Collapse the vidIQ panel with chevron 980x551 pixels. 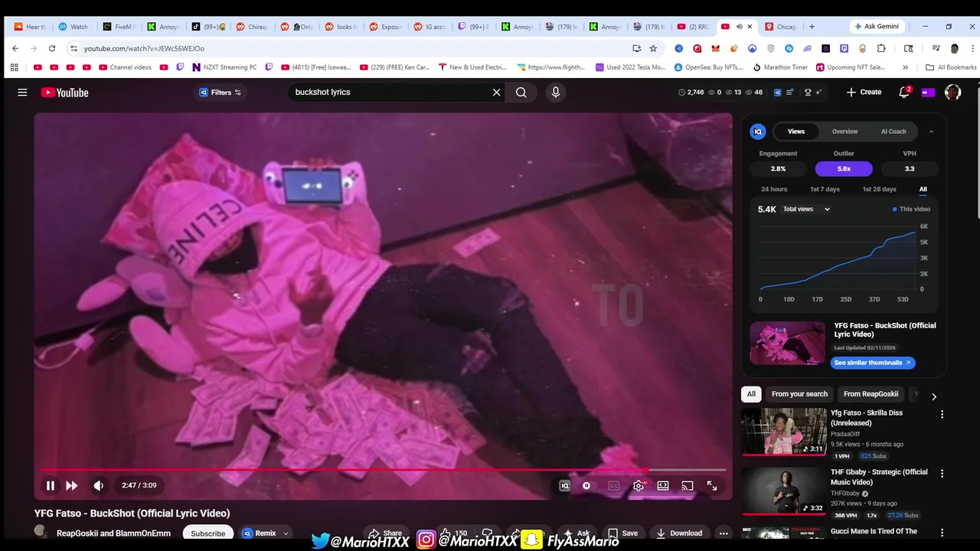point(931,132)
